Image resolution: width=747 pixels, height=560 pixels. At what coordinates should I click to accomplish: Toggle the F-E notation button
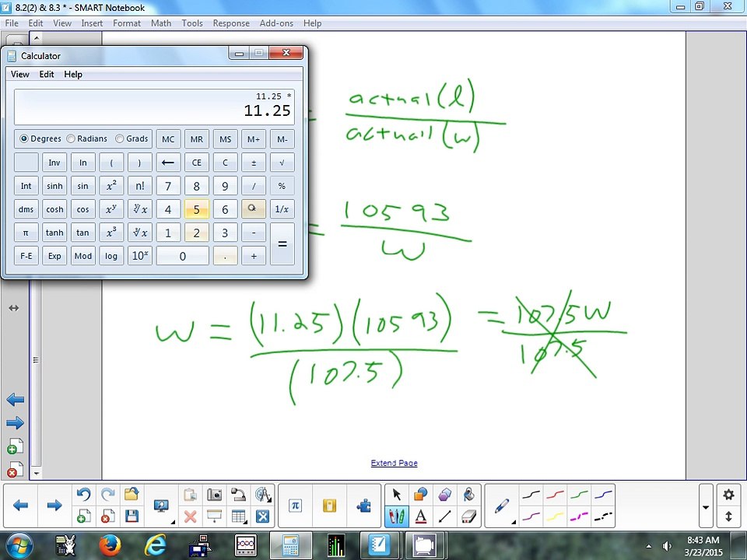[x=26, y=256]
